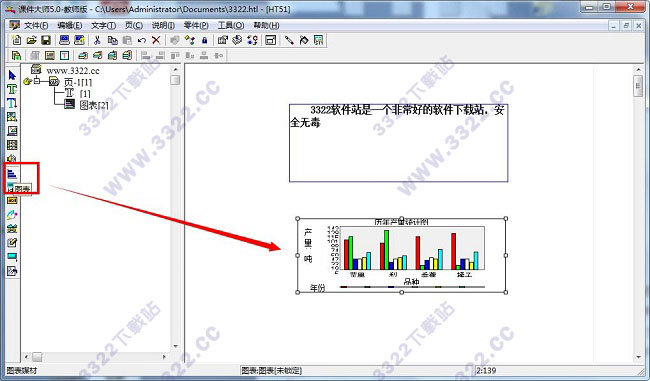
Task: Click the Save floppy disk icon
Action: (x=46, y=40)
